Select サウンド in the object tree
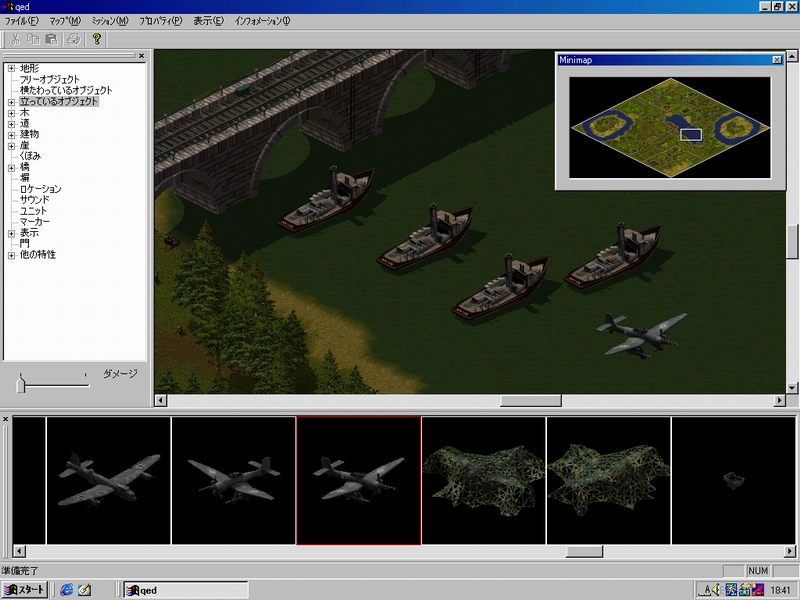The image size is (800, 600). [34, 200]
